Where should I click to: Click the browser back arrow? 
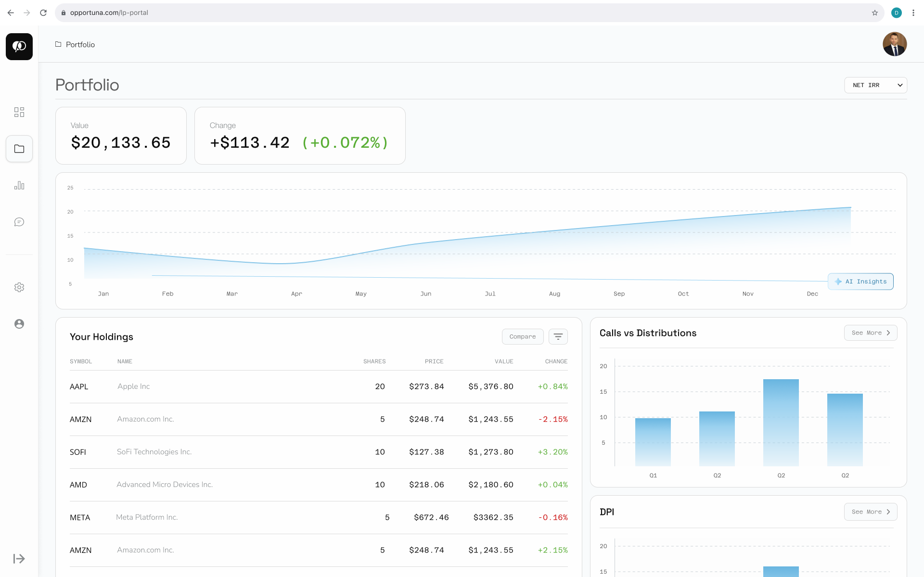click(11, 13)
